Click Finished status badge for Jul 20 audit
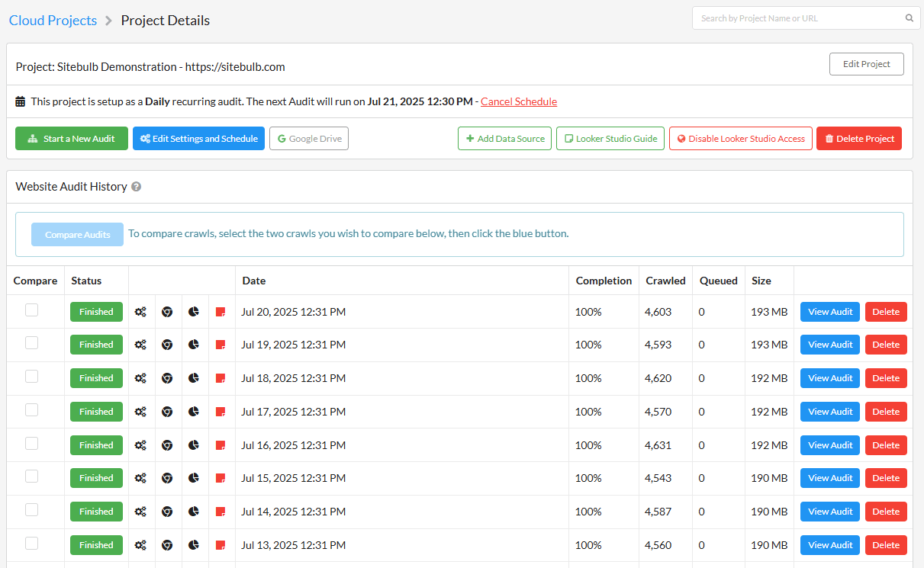924x568 pixels. coord(96,312)
